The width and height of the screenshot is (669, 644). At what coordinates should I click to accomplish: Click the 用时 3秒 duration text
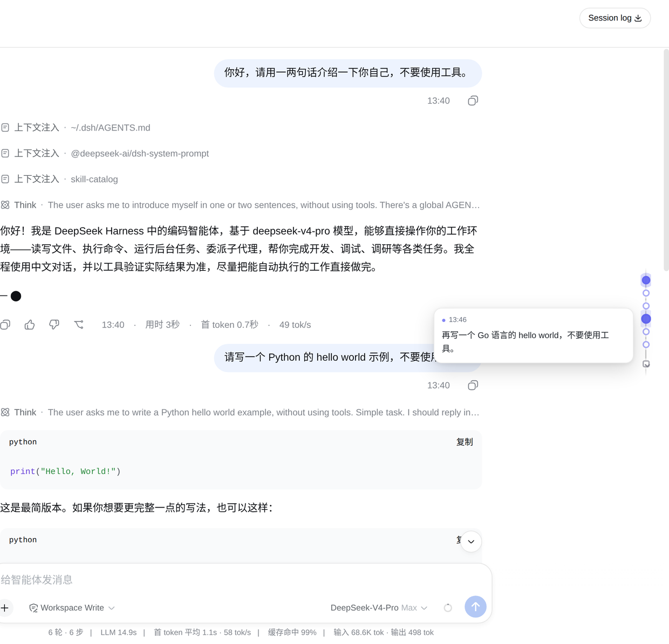162,325
